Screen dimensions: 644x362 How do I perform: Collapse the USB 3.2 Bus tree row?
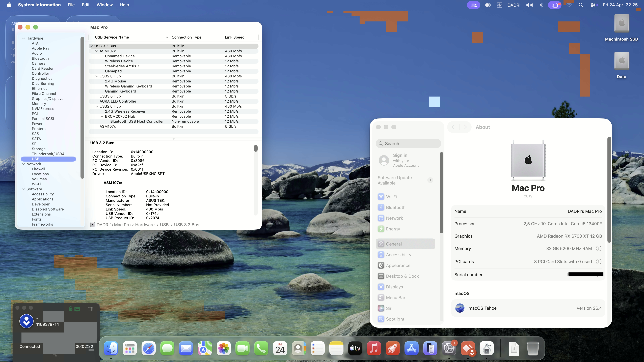91,46
